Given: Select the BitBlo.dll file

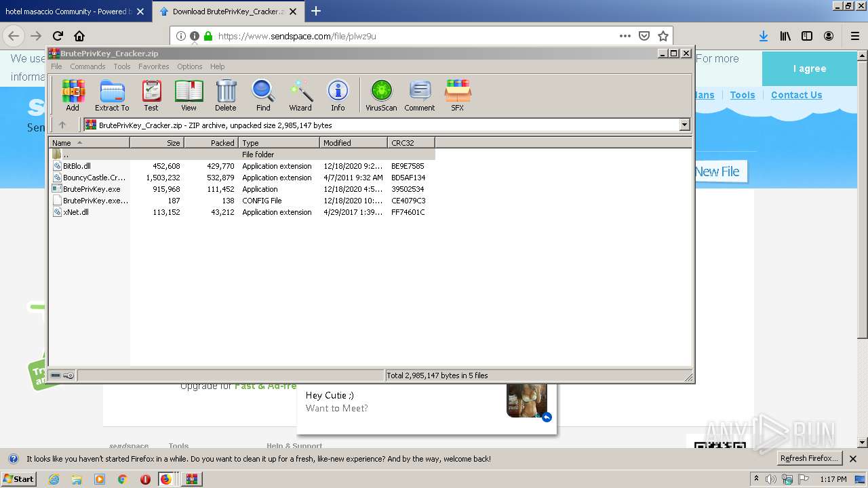Looking at the screenshot, I should 243,166.
